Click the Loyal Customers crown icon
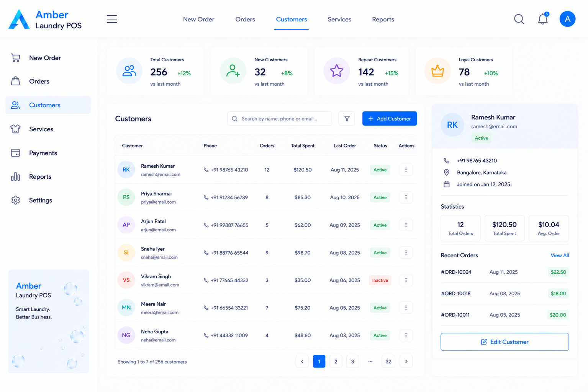 437,71
